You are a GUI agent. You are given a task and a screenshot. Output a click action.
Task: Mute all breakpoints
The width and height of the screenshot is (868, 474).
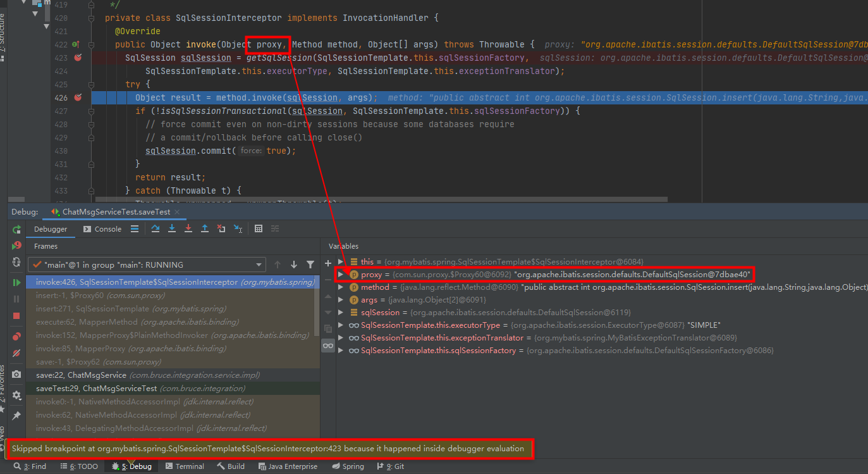tap(16, 352)
